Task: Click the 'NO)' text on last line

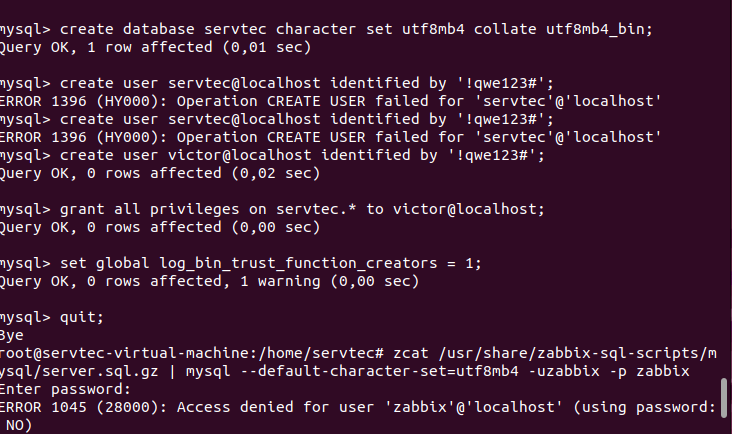Action: pos(18,425)
